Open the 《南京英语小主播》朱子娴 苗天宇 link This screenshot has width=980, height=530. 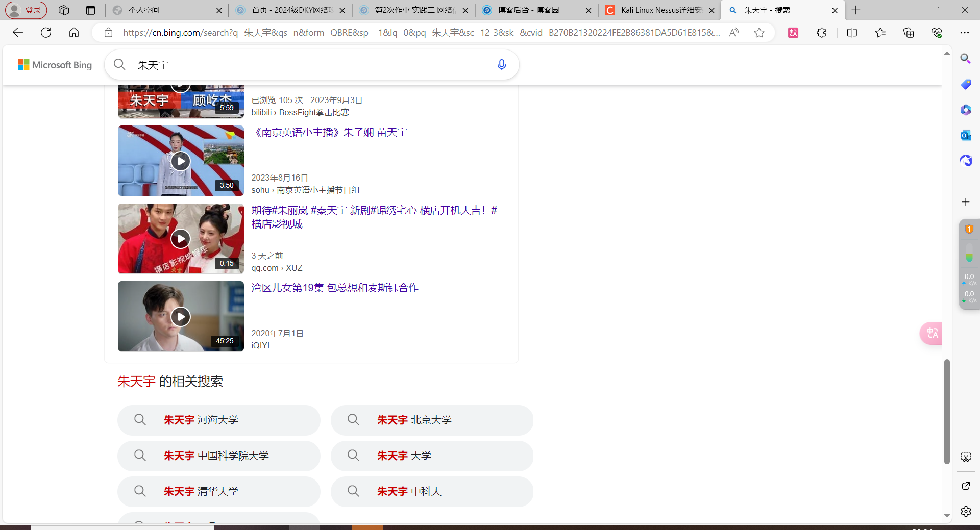pyautogui.click(x=329, y=133)
